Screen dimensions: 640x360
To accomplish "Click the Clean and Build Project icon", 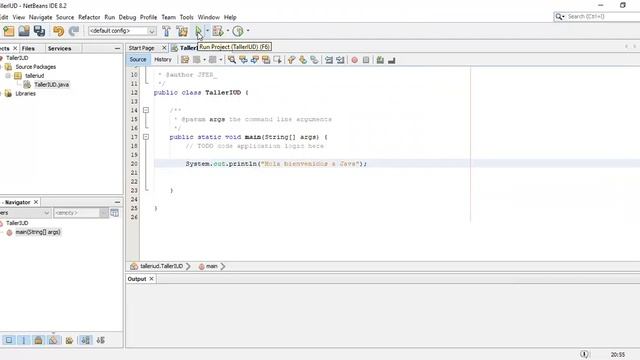I will 182,31.
